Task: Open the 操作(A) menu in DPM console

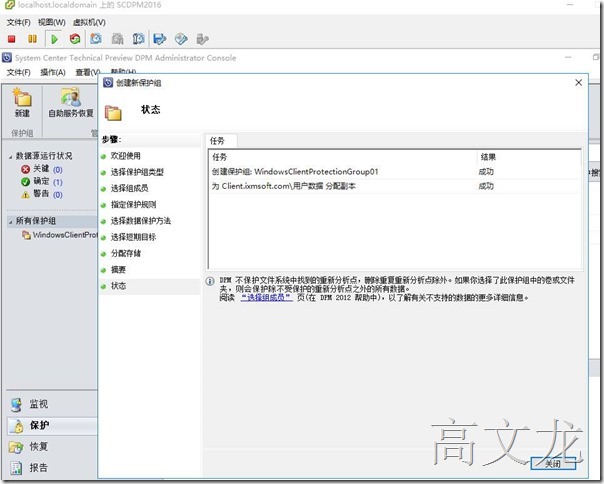Action: click(53, 72)
